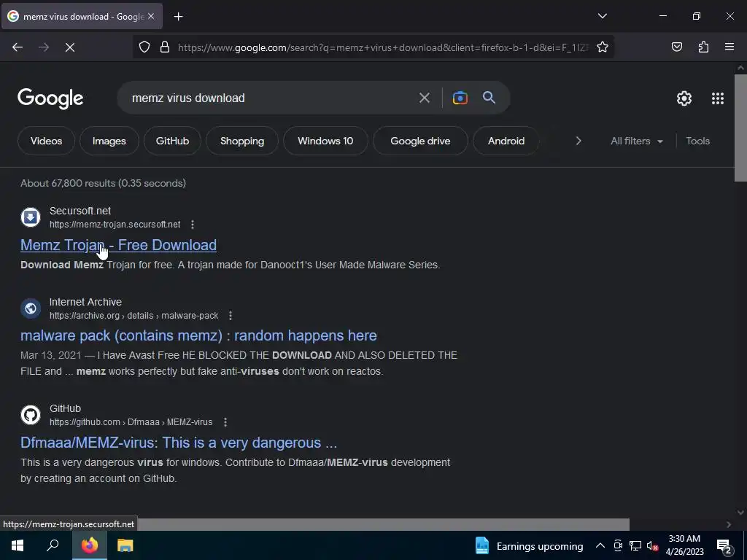
Task: Click the archive.org details malware-pack URL
Action: 134,315
